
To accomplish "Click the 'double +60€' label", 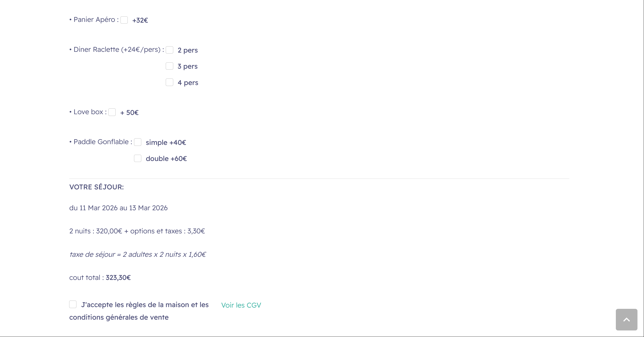I will point(166,159).
